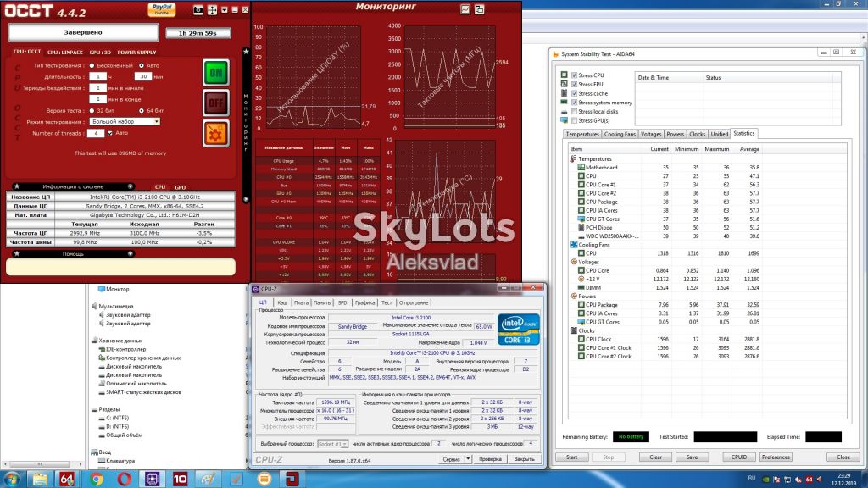
Task: Open Сервис dropdown arrow in CPU-Z
Action: [x=468, y=458]
